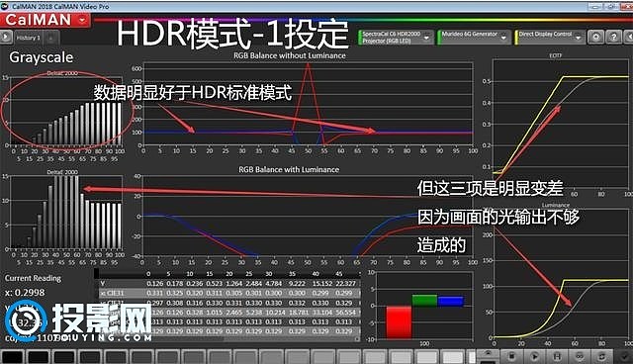Click the stop measurement button
The width and height of the screenshot is (633, 364).
pos(511,356)
